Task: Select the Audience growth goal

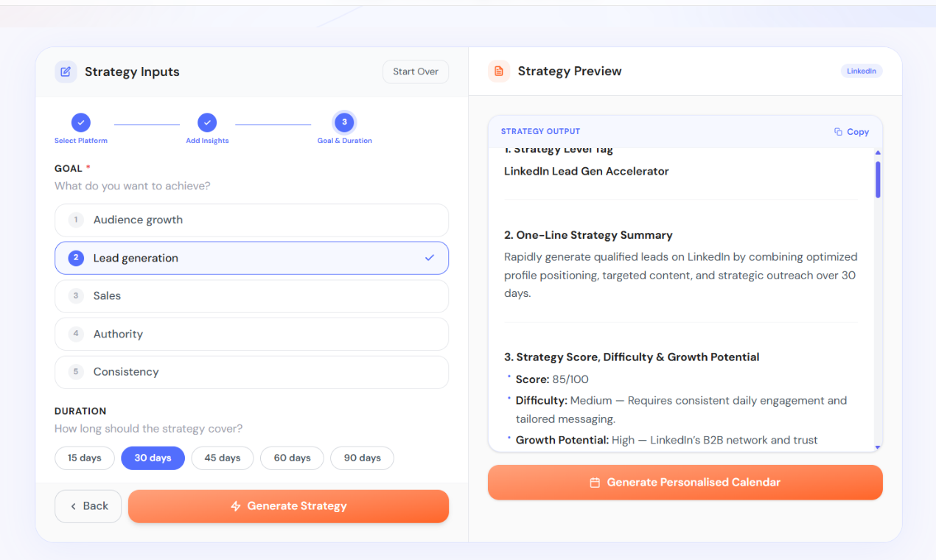Action: (251, 220)
